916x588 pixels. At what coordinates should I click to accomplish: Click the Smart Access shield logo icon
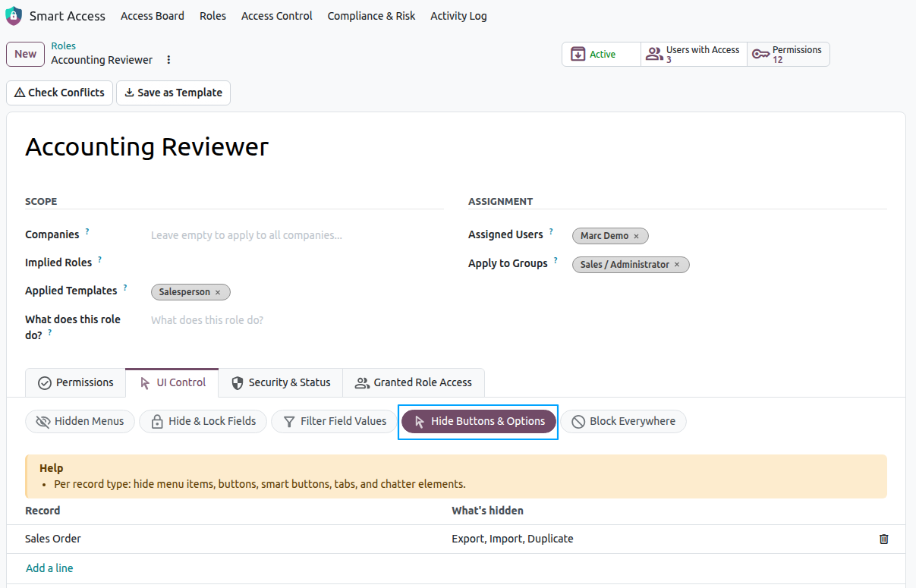(x=14, y=16)
